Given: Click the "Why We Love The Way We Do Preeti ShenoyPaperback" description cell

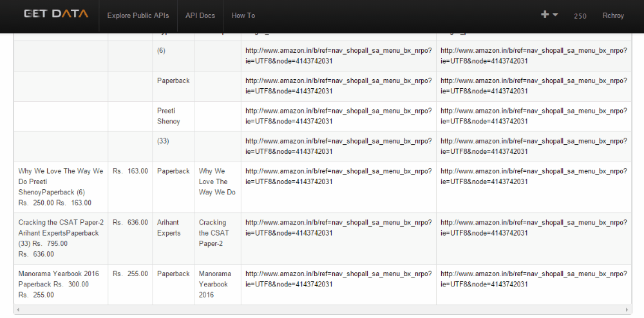Looking at the screenshot, I should point(61,187).
